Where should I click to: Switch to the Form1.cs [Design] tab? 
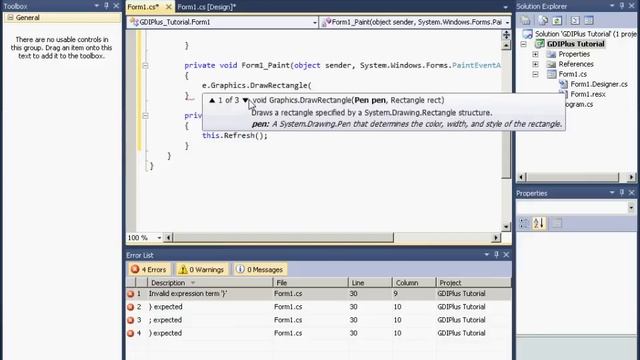[x=207, y=7]
